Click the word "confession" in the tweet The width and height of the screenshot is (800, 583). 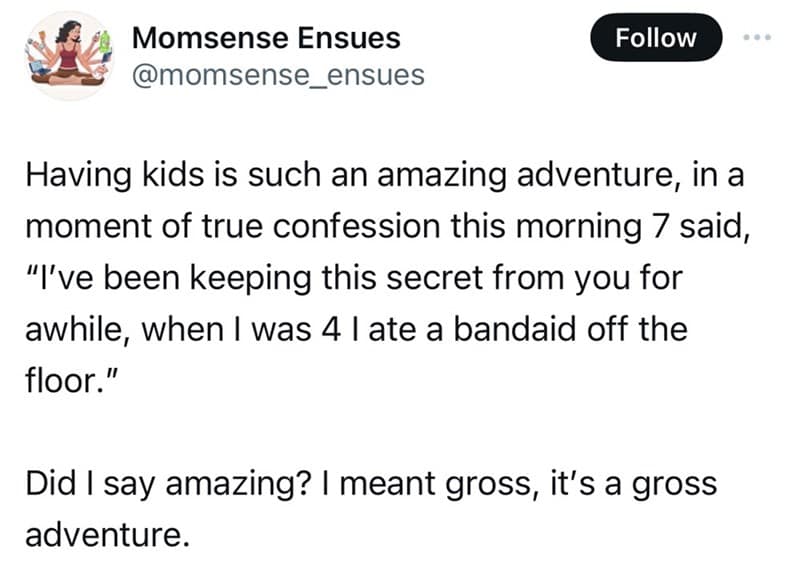[357, 228]
